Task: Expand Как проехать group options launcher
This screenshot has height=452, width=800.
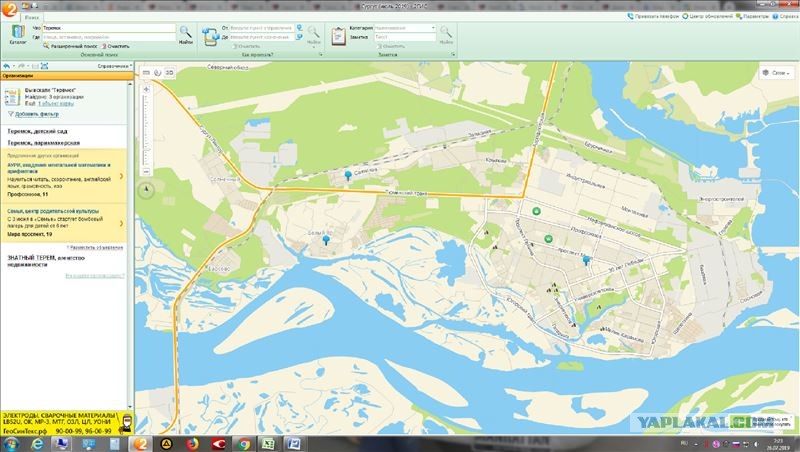Action: point(320,55)
